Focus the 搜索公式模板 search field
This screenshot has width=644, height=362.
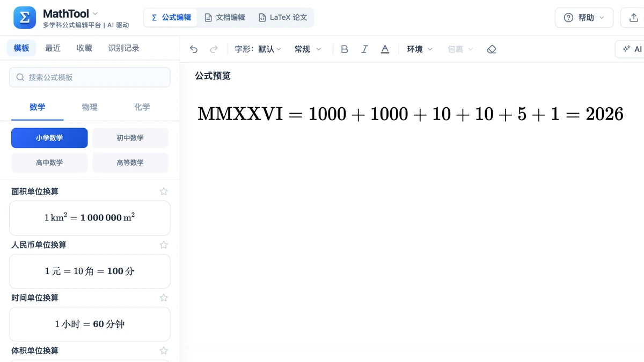click(x=90, y=77)
